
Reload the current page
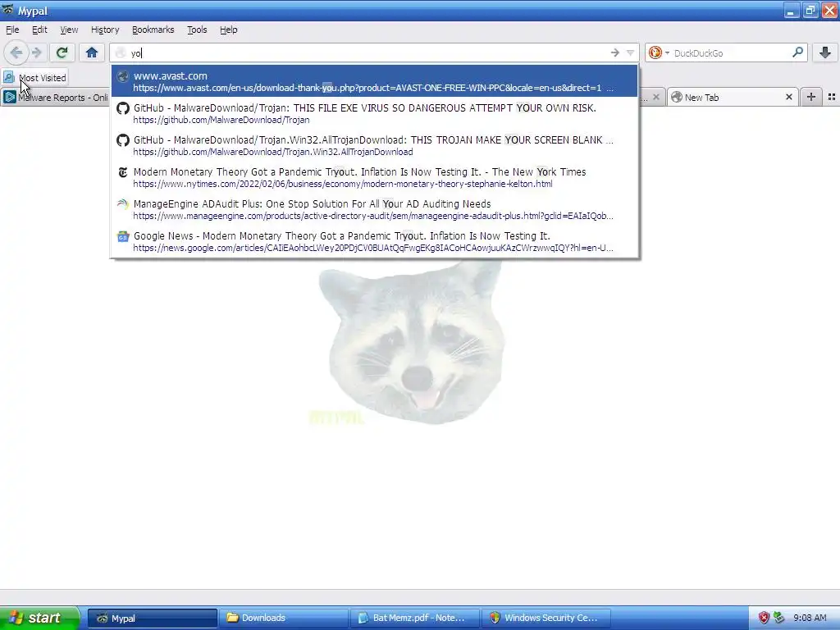(x=62, y=52)
